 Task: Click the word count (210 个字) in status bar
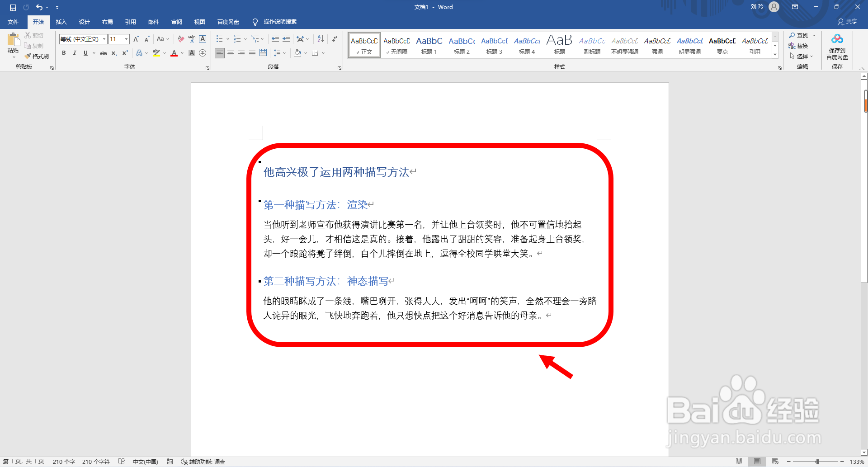tap(64, 462)
